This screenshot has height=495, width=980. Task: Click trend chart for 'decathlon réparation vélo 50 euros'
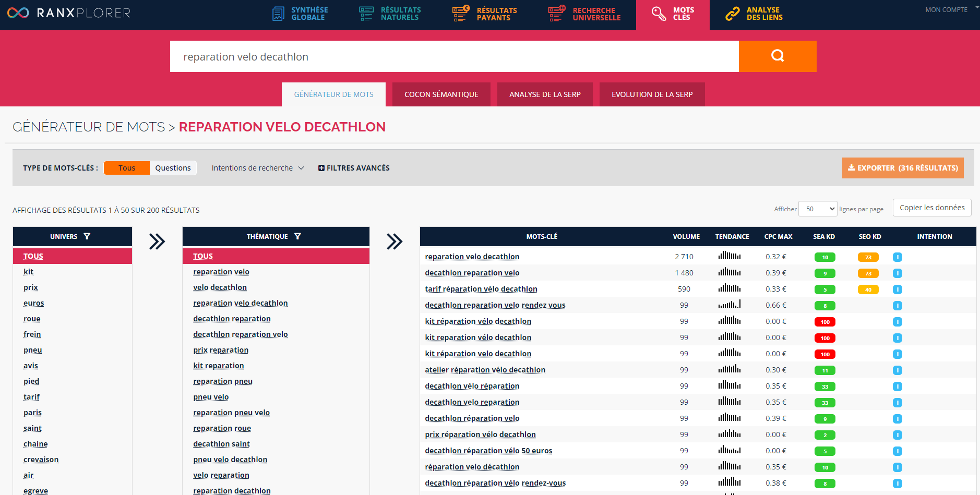point(730,450)
